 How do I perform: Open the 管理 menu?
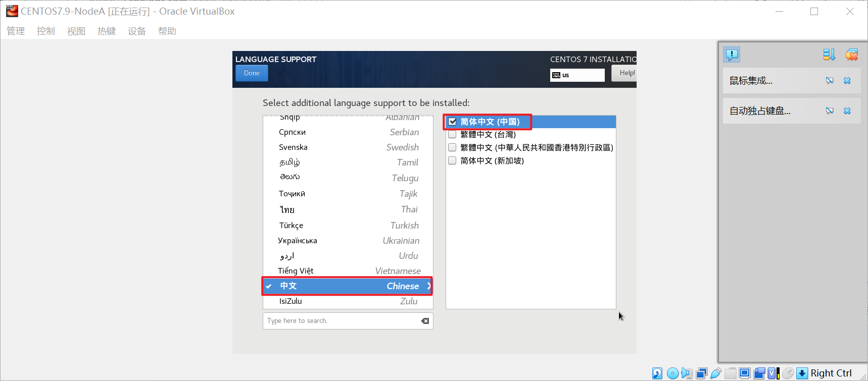(16, 31)
